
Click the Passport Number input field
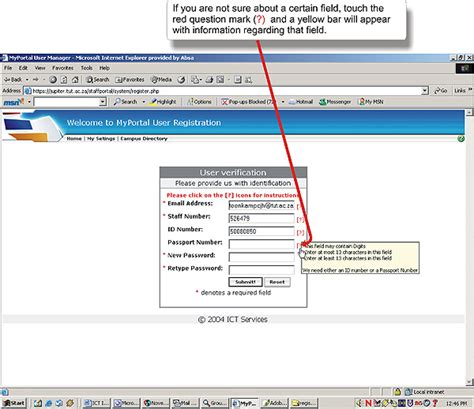pyautogui.click(x=261, y=244)
